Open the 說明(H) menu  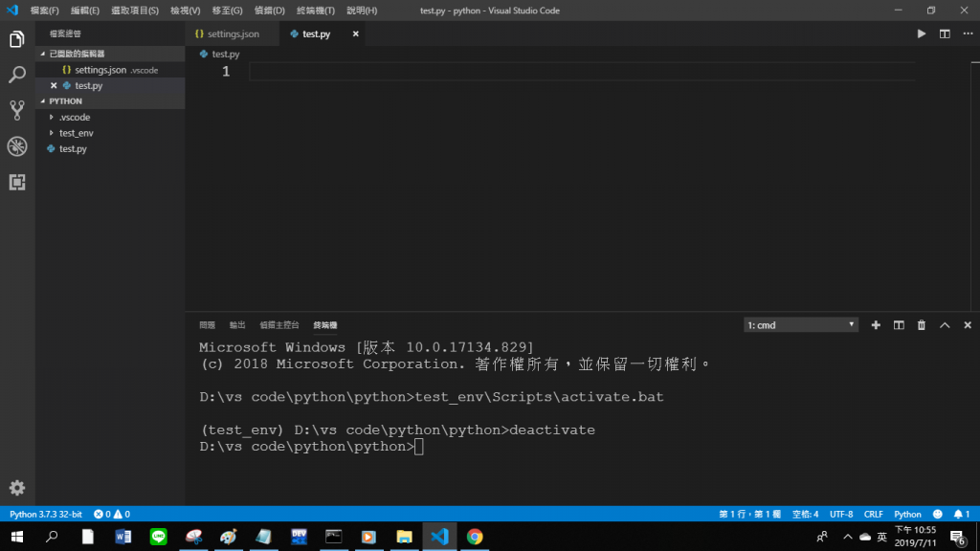(x=362, y=11)
